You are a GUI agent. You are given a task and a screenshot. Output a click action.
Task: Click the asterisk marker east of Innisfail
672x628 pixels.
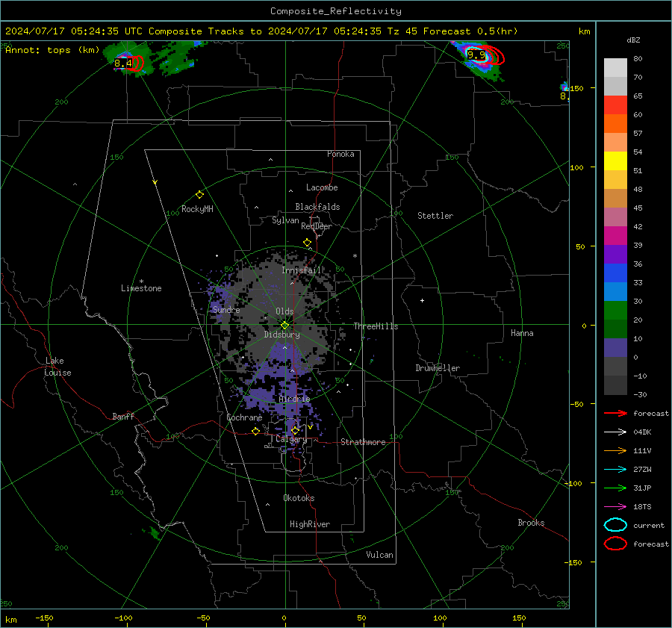click(355, 256)
